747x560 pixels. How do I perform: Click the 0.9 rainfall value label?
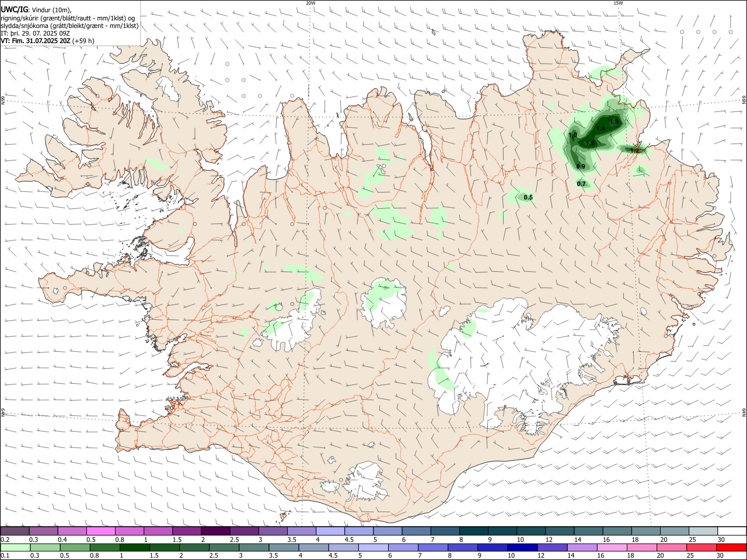[581, 167]
